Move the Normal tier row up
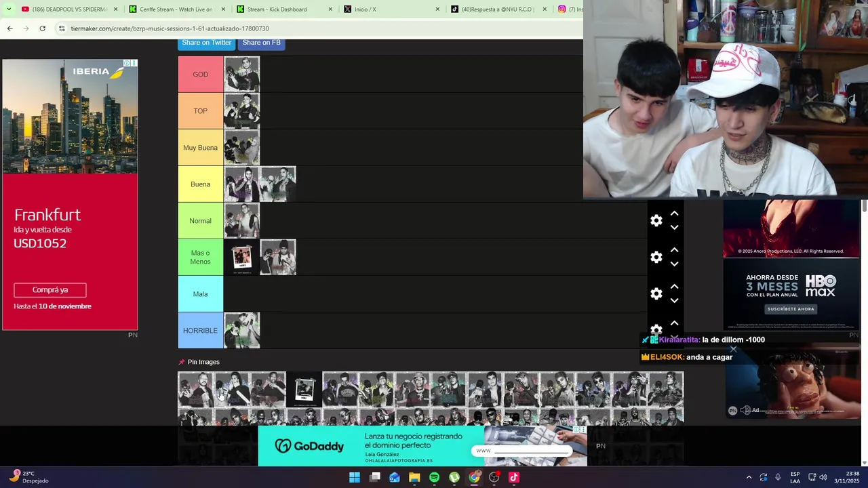The height and width of the screenshot is (488, 868). point(674,213)
